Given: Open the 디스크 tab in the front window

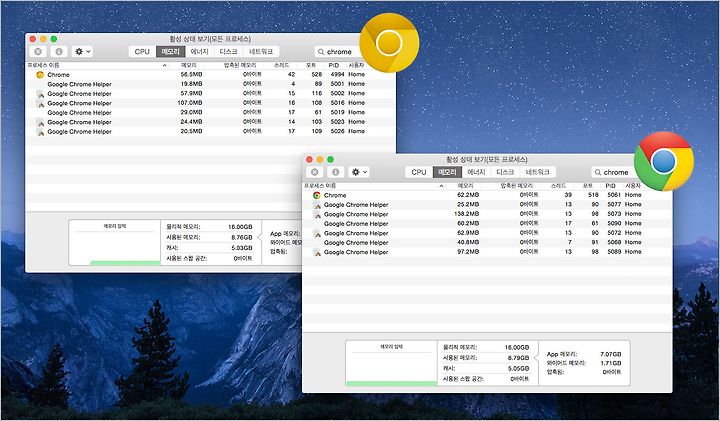Looking at the screenshot, I should point(505,172).
